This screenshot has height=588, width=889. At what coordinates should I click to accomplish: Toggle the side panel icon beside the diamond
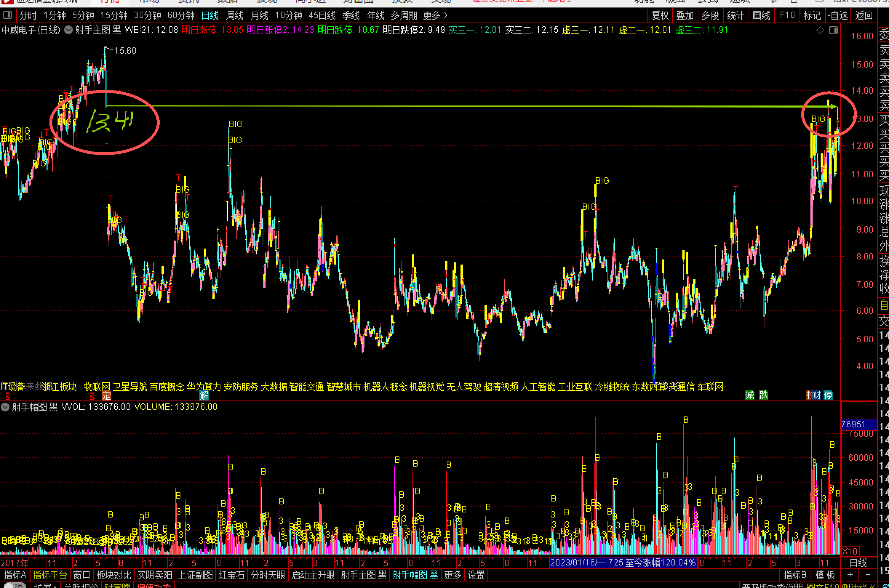tap(833, 31)
